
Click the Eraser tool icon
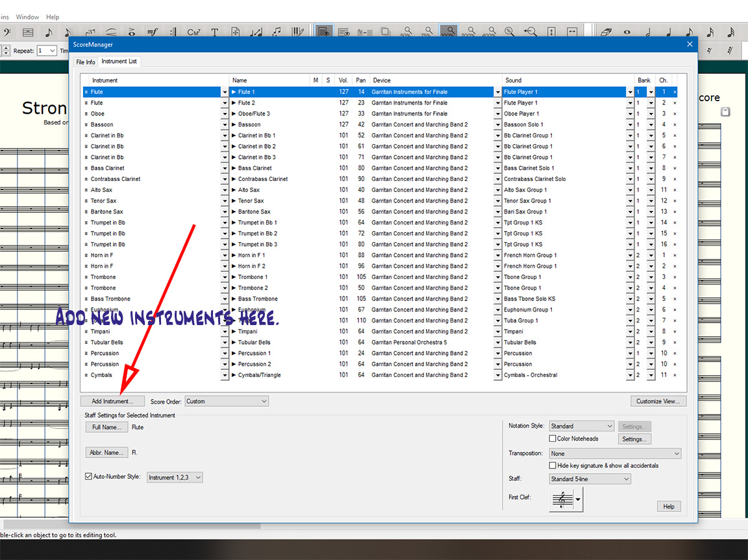click(606, 32)
